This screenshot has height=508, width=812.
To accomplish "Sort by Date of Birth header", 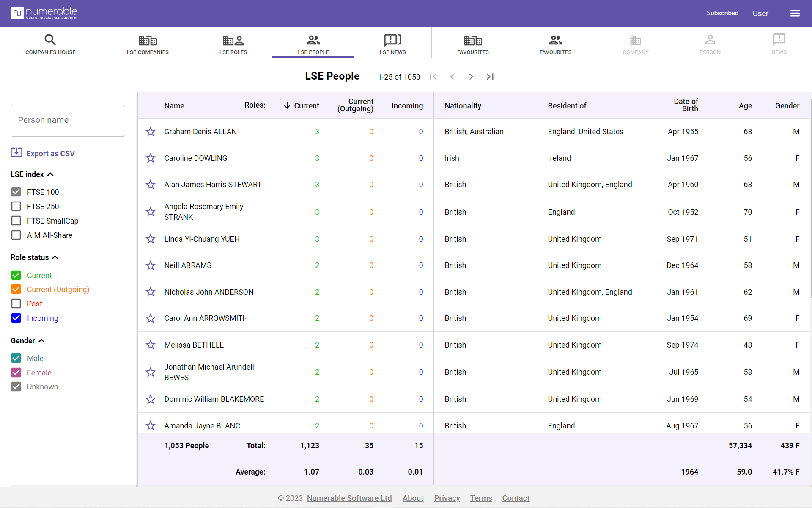I will coord(686,105).
